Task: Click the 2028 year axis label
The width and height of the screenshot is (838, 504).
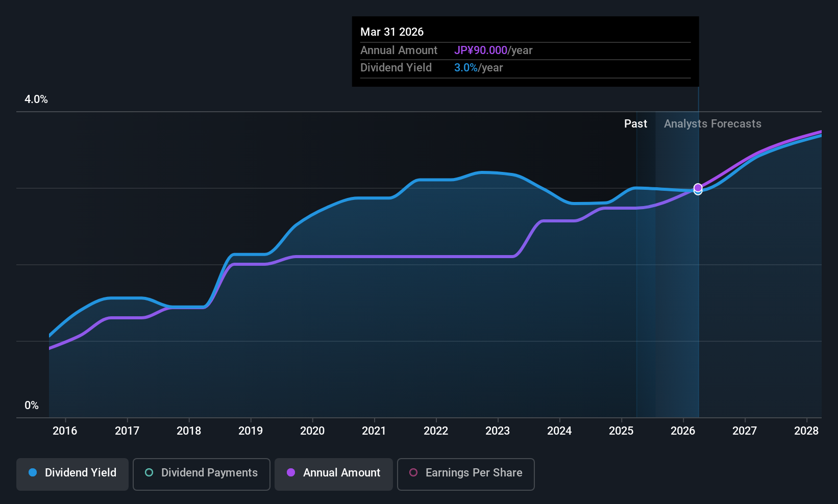Action: [806, 431]
